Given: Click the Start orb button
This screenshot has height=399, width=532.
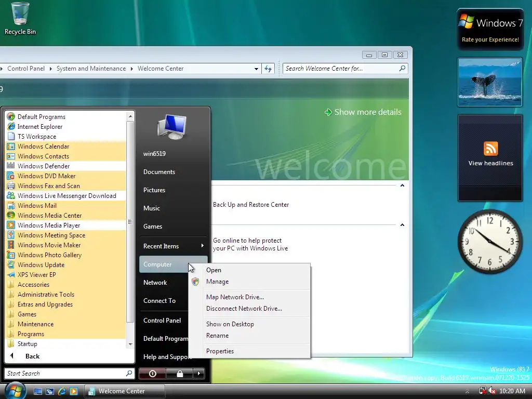Looking at the screenshot, I should (15, 391).
